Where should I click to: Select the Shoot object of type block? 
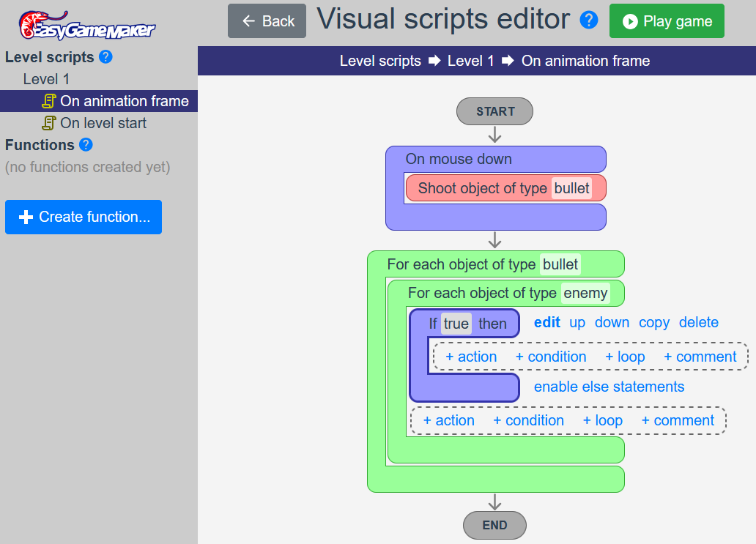(505, 188)
